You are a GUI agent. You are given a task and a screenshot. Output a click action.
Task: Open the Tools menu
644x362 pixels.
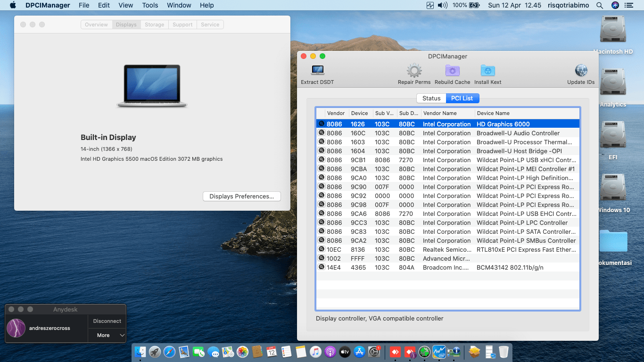click(x=150, y=5)
